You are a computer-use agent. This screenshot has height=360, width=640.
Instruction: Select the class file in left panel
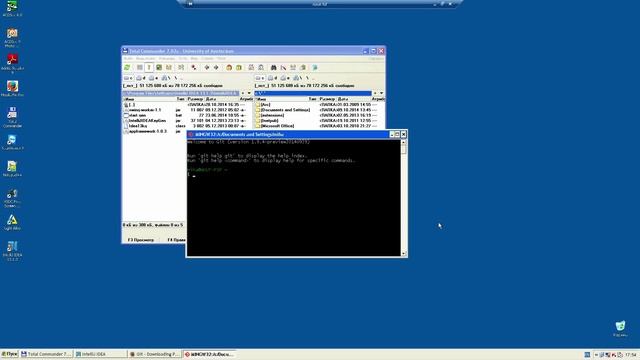click(187, 126)
